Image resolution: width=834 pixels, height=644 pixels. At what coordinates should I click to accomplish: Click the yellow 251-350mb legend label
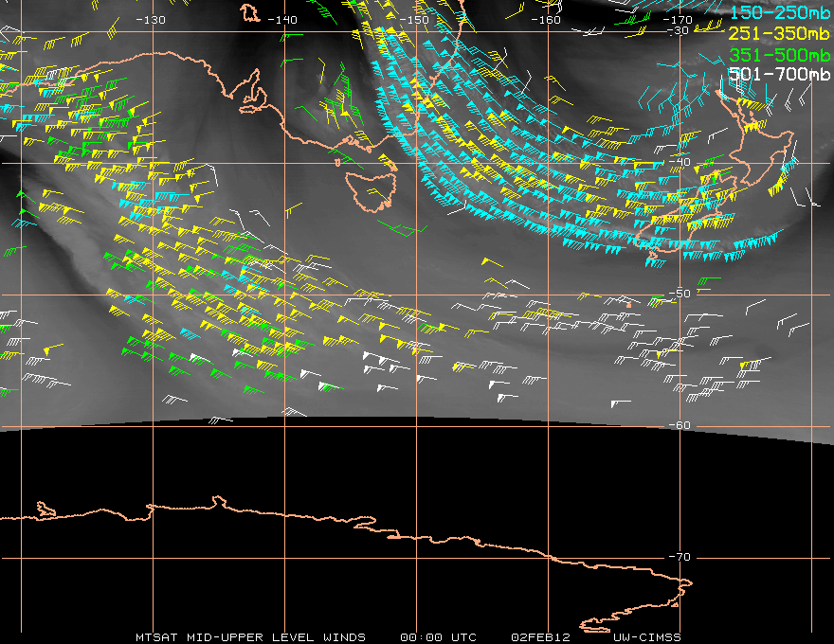coord(781,32)
